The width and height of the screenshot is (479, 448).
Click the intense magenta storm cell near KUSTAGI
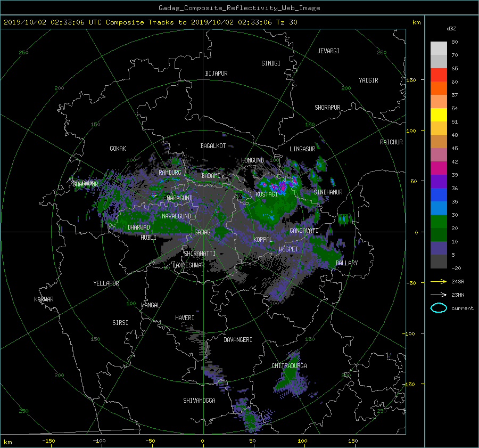click(283, 186)
